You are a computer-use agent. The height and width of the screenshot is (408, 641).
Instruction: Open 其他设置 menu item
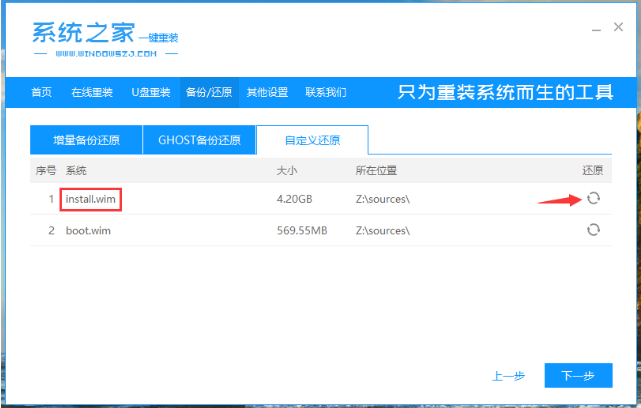click(x=267, y=93)
